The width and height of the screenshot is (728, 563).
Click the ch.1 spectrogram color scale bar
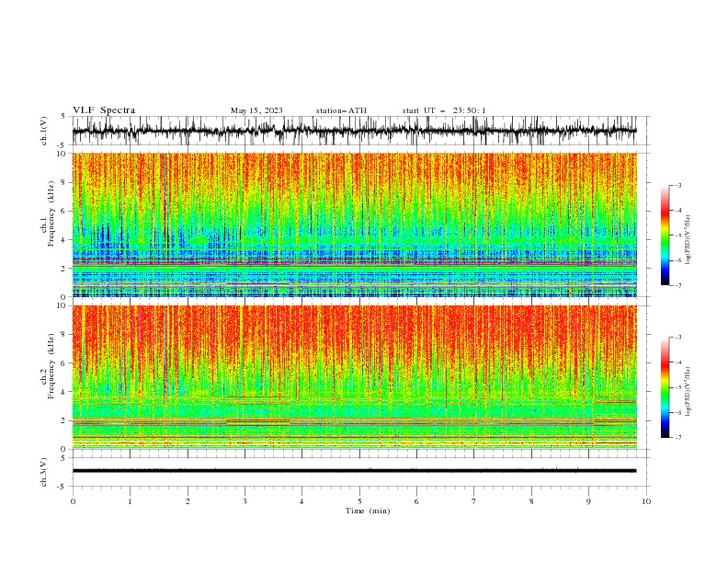pyautogui.click(x=665, y=236)
